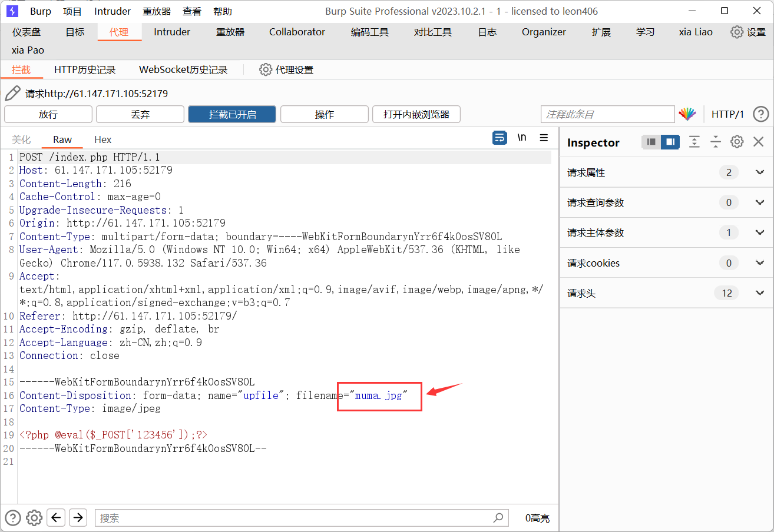
Task: Select the Raw editor view tab
Action: (x=62, y=140)
